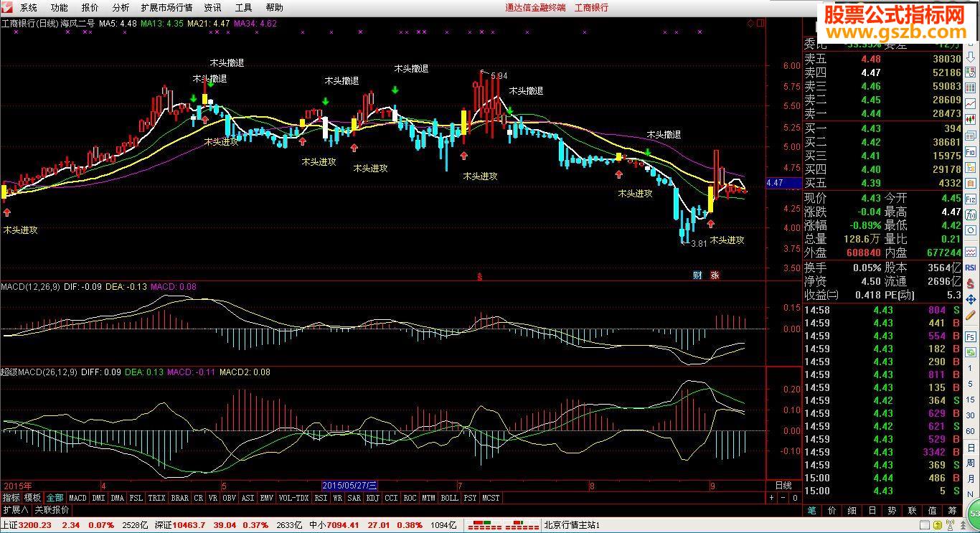Switch indicator to DMI tab
The width and height of the screenshot is (980, 533).
(x=98, y=498)
